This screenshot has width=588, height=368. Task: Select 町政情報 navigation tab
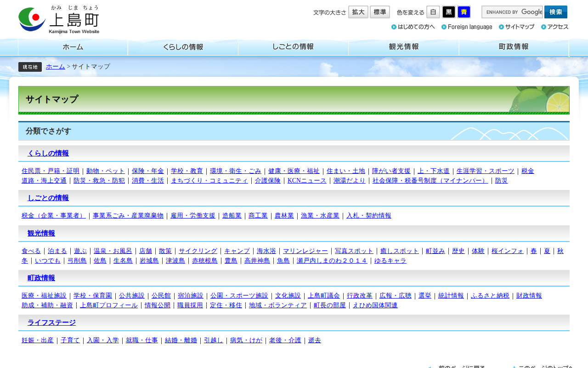pyautogui.click(x=514, y=47)
